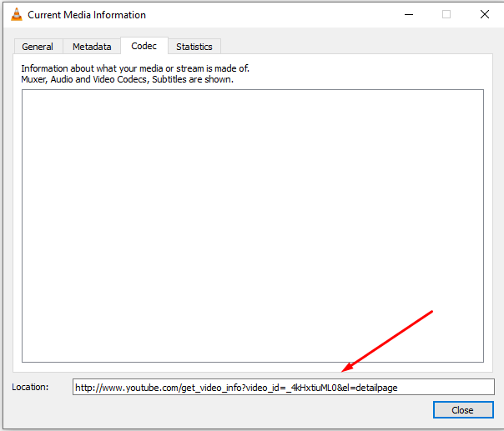Click the empty codec information pane
The width and height of the screenshot is (504, 431).
tap(252, 225)
